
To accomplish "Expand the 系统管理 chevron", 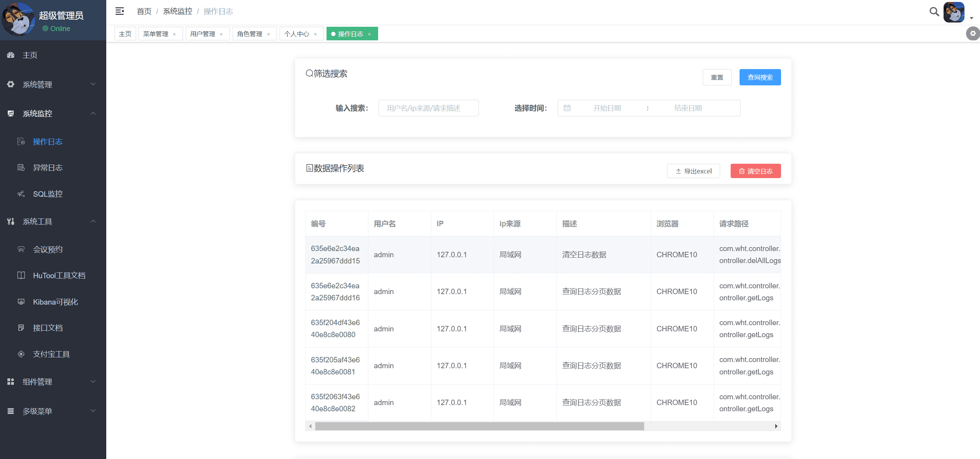I will (93, 84).
